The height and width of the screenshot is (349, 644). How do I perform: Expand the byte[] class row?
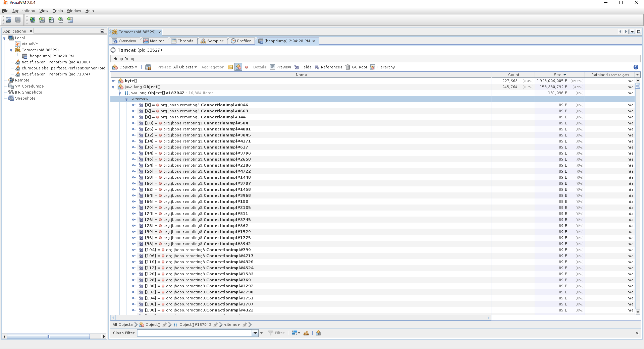click(114, 81)
